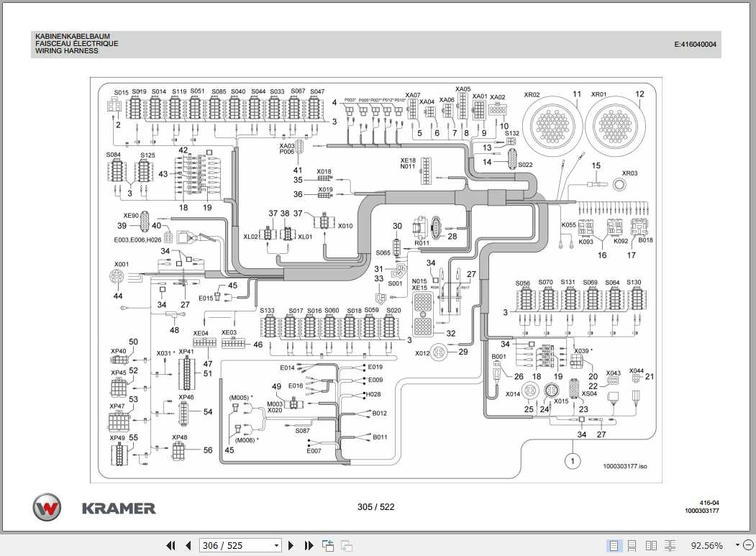Switch to continuous scrolling page layout

632,546
